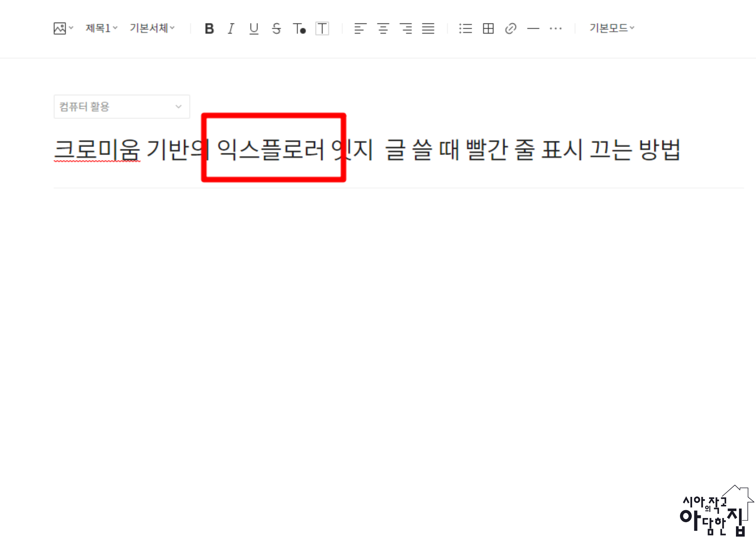Click the text background color icon
The width and height of the screenshot is (756, 546).
point(322,28)
